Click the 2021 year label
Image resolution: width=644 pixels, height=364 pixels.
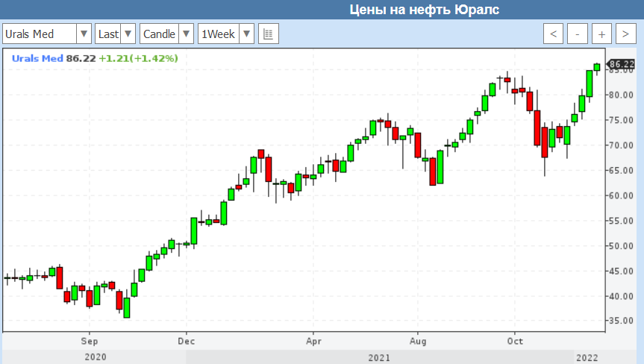(x=378, y=357)
